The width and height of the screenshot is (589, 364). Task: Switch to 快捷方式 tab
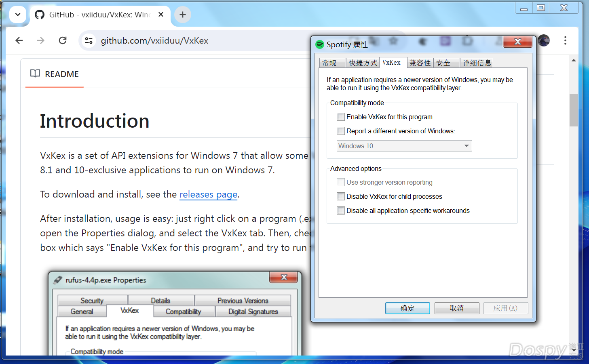coord(363,63)
